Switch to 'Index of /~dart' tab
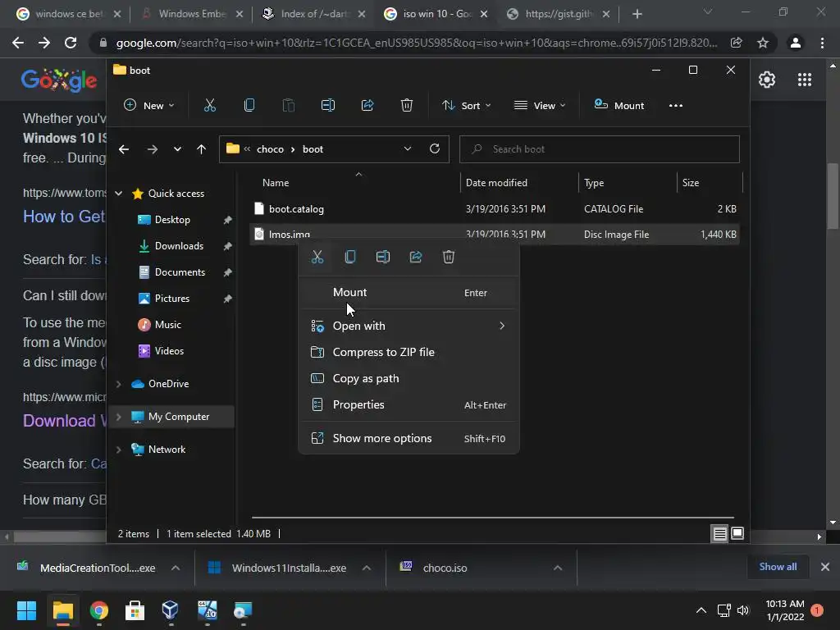The image size is (840, 630). [x=314, y=14]
